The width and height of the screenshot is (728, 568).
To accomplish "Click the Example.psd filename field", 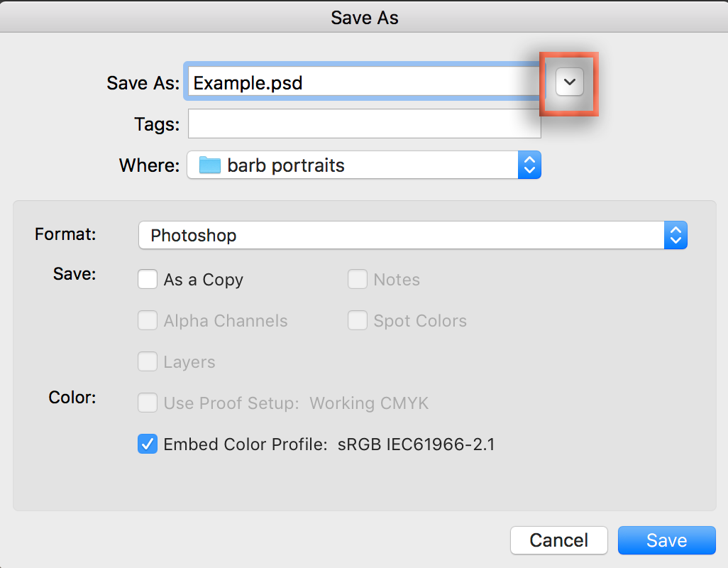I will coord(362,83).
